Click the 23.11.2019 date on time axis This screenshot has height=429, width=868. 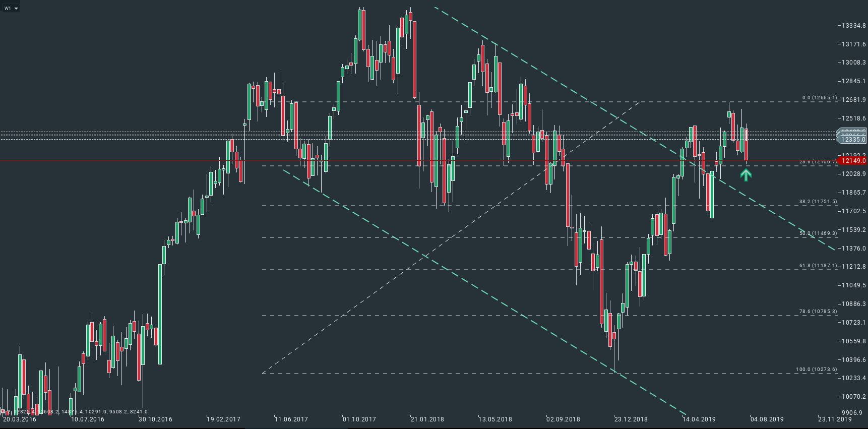click(x=835, y=419)
